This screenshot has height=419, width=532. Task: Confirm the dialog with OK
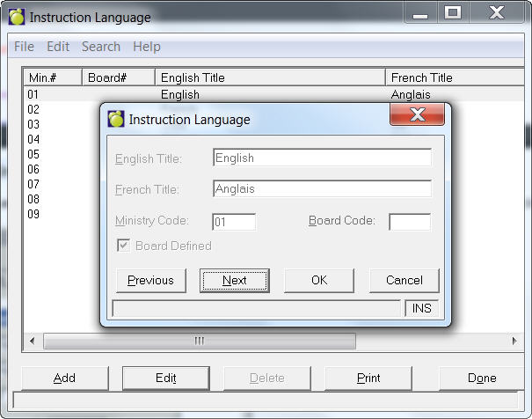(x=319, y=281)
